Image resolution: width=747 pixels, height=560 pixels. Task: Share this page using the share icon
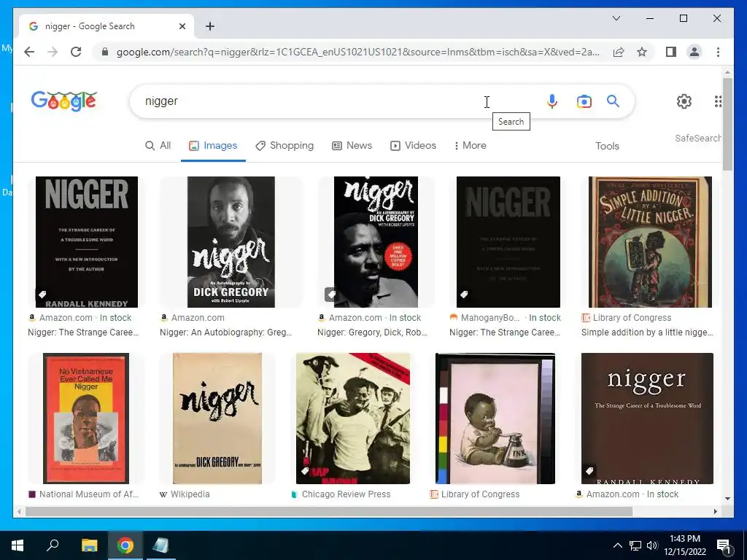[x=619, y=52]
